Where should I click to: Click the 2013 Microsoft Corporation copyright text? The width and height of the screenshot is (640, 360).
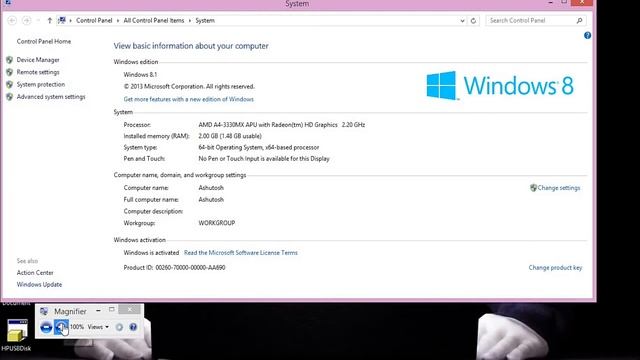click(x=189, y=87)
